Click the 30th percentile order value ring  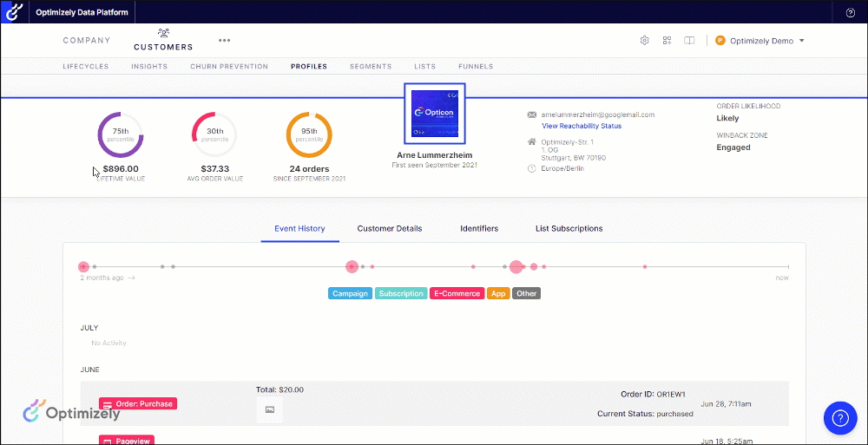pos(214,135)
